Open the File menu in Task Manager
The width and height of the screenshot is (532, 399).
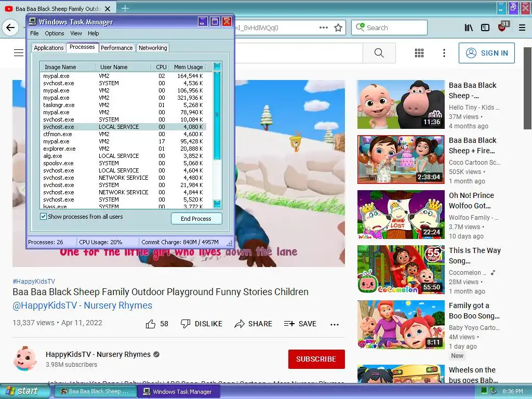[x=34, y=33]
